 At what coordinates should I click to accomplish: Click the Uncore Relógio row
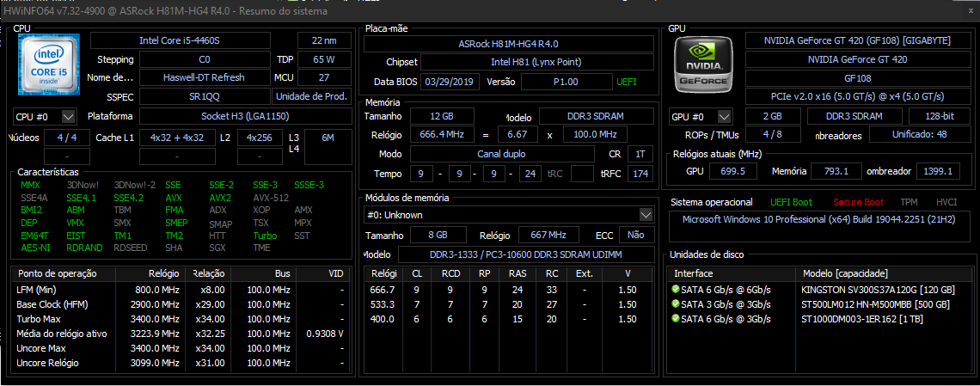[x=182, y=363]
